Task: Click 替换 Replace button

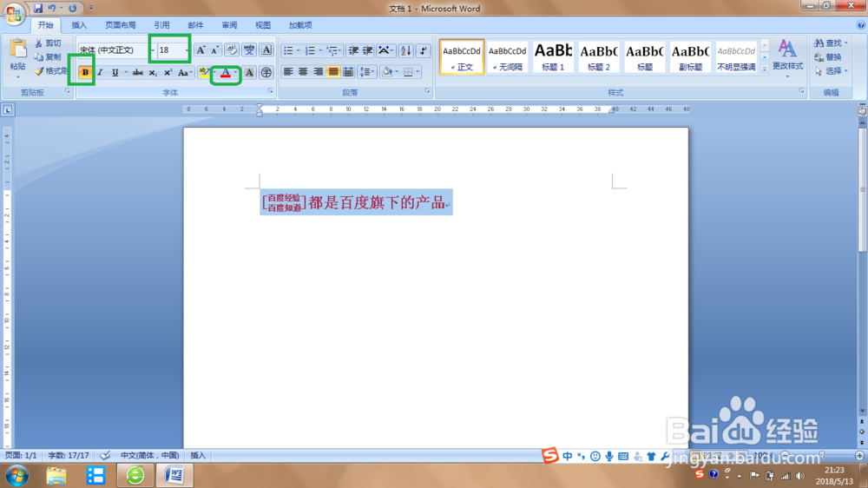Action: tap(828, 57)
